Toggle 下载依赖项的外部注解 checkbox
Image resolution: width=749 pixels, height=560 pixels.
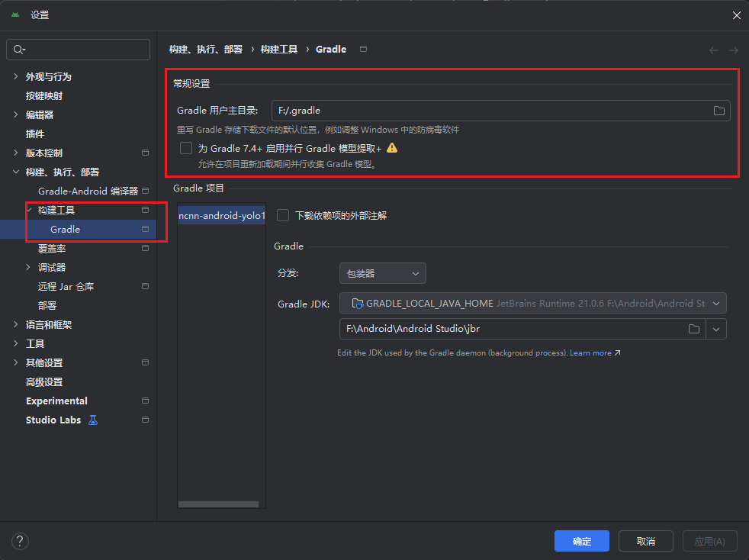click(283, 215)
